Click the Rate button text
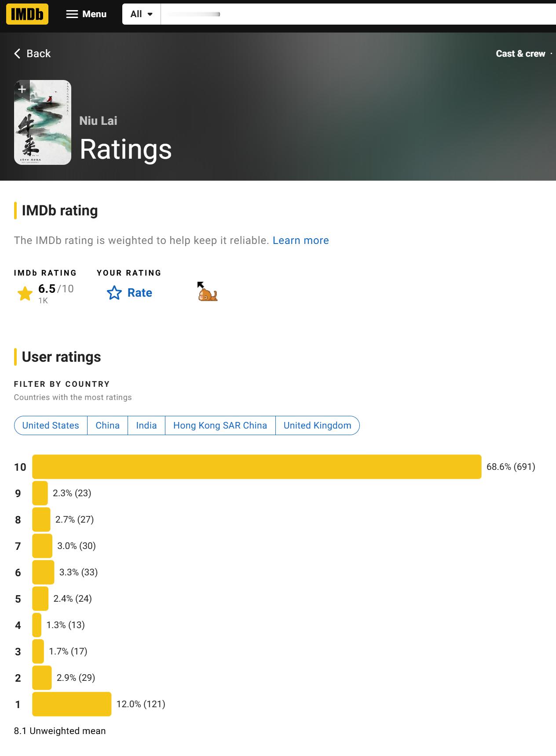Viewport: 556px width, 756px height. [x=140, y=293]
